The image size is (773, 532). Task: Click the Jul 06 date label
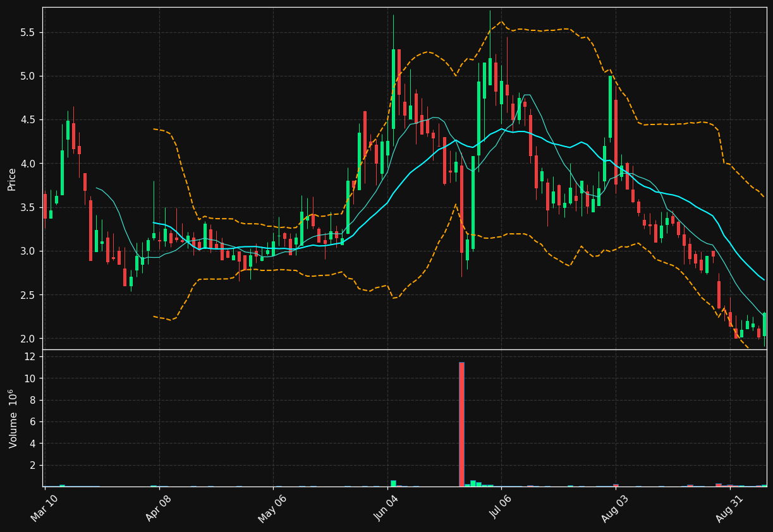[x=501, y=507]
